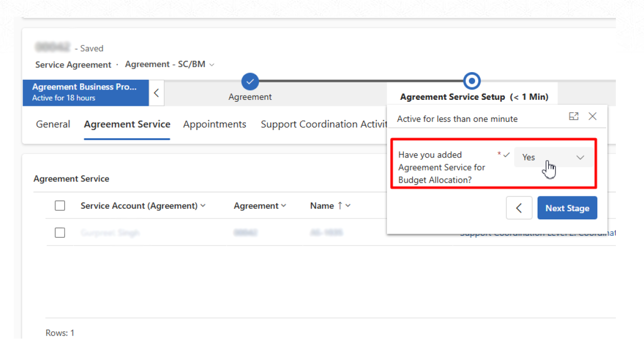The image size is (644, 356).
Task: Open the Agreement column header menu
Action: [x=260, y=206]
